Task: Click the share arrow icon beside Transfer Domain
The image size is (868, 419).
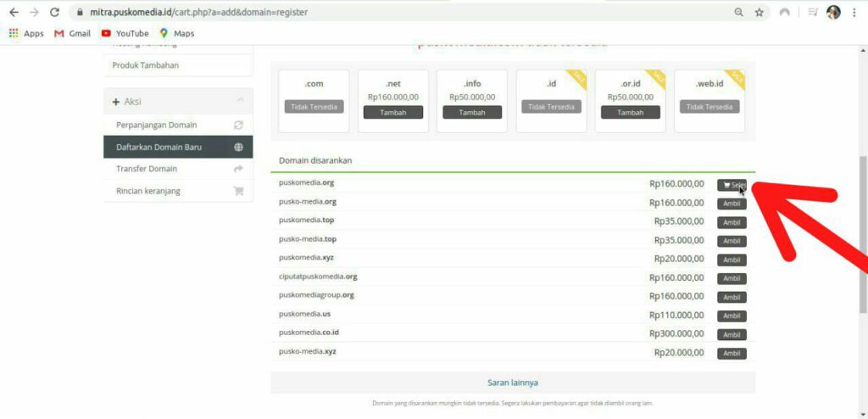Action: click(238, 169)
